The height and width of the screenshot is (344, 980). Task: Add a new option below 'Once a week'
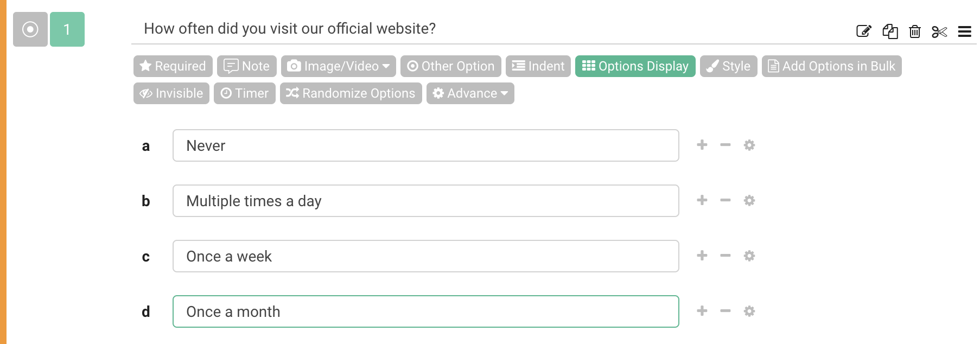coord(702,256)
